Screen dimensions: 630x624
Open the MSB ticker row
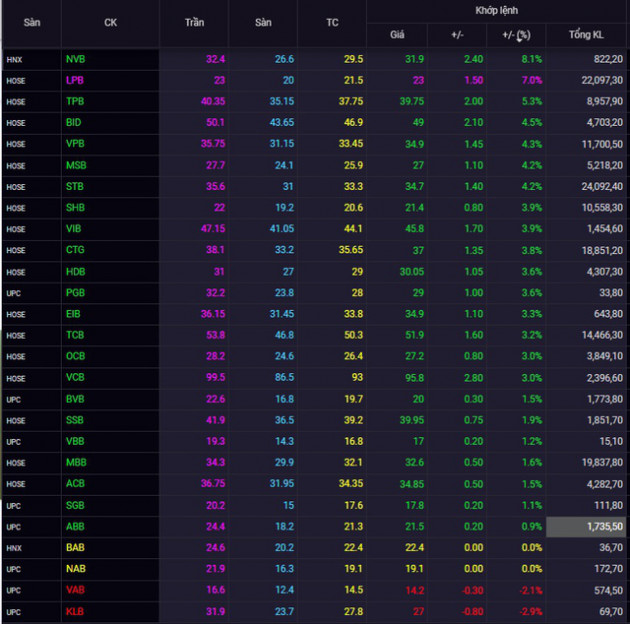pyautogui.click(x=76, y=165)
